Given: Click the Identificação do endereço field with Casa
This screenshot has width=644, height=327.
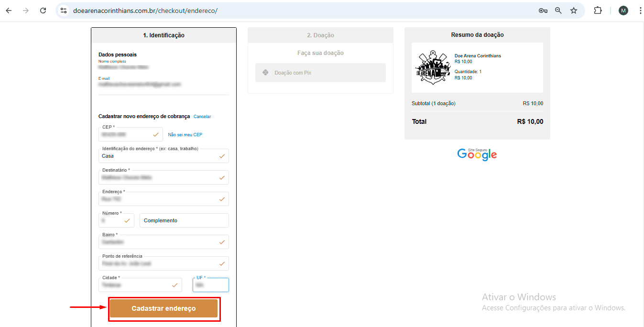Looking at the screenshot, I should (x=164, y=156).
